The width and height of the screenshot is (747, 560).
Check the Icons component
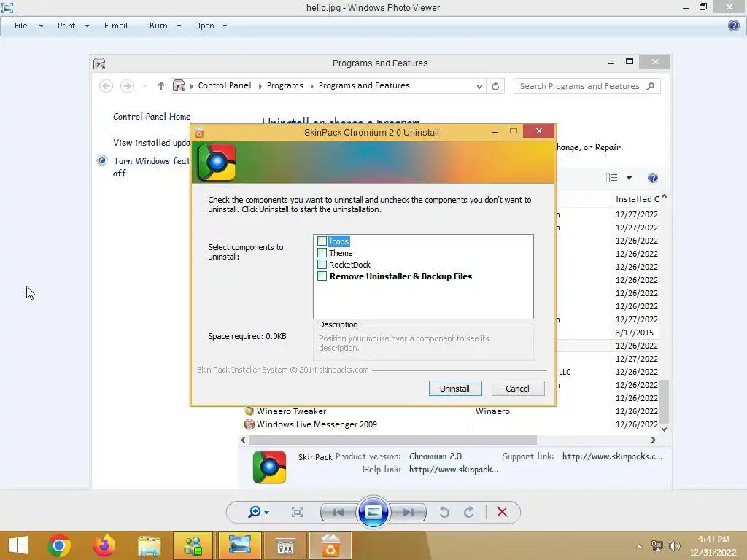coord(322,241)
